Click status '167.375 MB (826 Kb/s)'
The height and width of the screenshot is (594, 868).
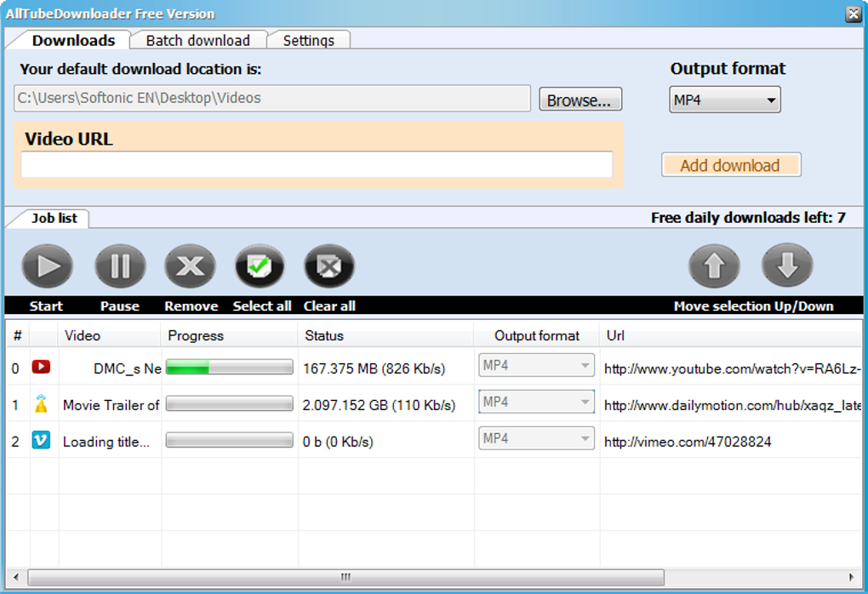click(x=374, y=368)
